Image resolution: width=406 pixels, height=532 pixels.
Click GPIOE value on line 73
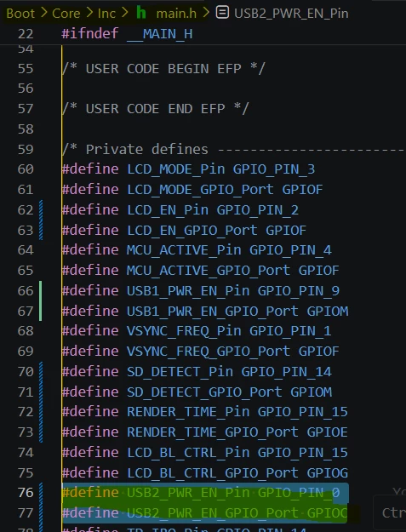coord(328,432)
